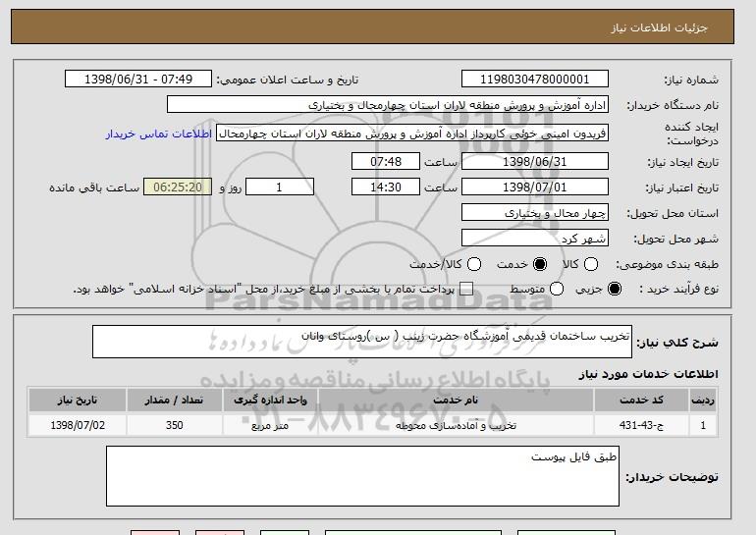The height and width of the screenshot is (535, 756).
Task: Click the نام خدمت column header
Action: 456,401
